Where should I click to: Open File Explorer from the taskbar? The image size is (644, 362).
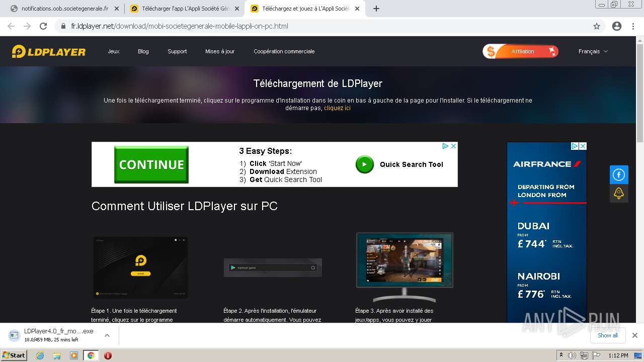click(57, 355)
